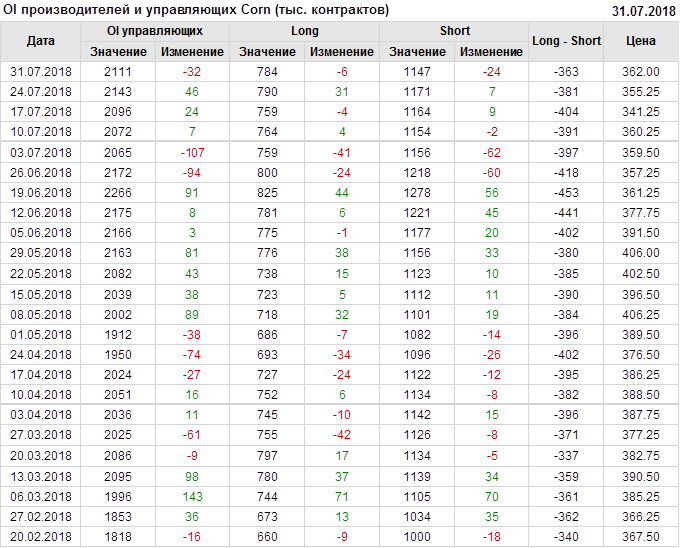This screenshot has height=548, width=680.
Task: Click the "Дата" column header
Action: click(x=41, y=41)
